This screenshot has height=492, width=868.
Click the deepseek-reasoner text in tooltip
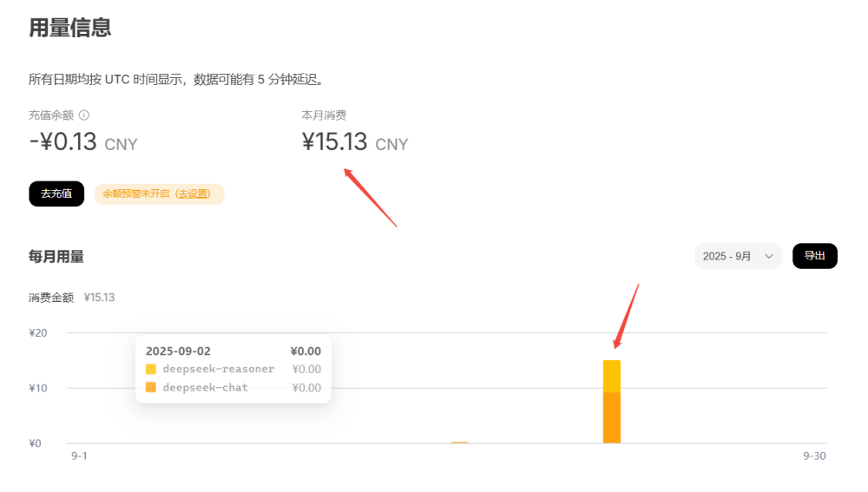(218, 369)
